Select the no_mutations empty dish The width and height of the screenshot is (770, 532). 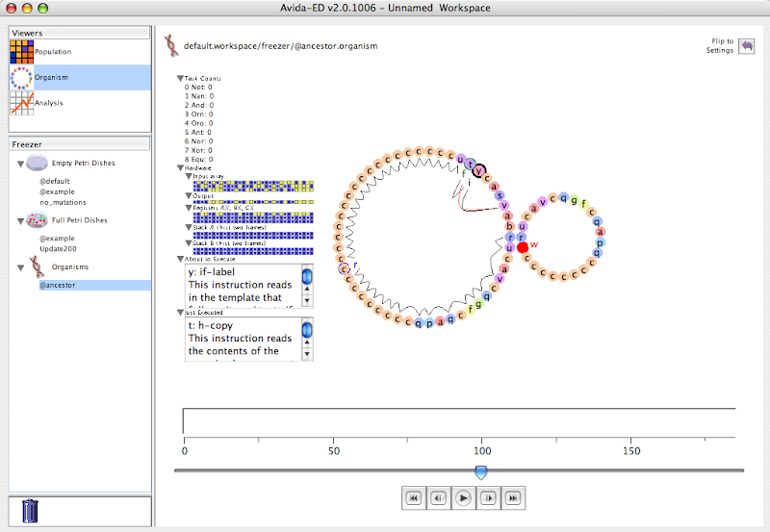pyautogui.click(x=63, y=202)
